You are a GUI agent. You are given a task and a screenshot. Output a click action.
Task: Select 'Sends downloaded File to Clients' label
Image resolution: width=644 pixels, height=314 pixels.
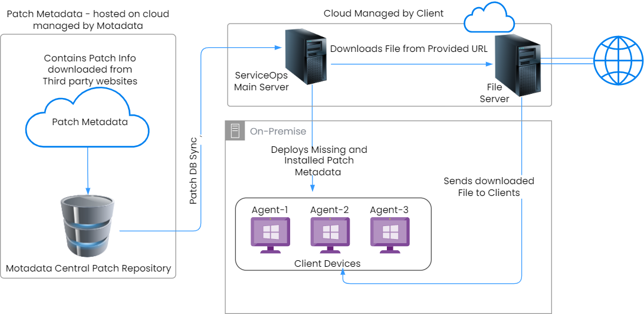(489, 187)
